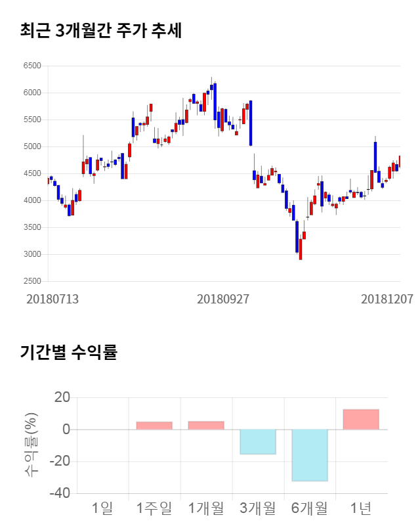
Task: Click the red 1년 return bar
Action: [x=361, y=420]
